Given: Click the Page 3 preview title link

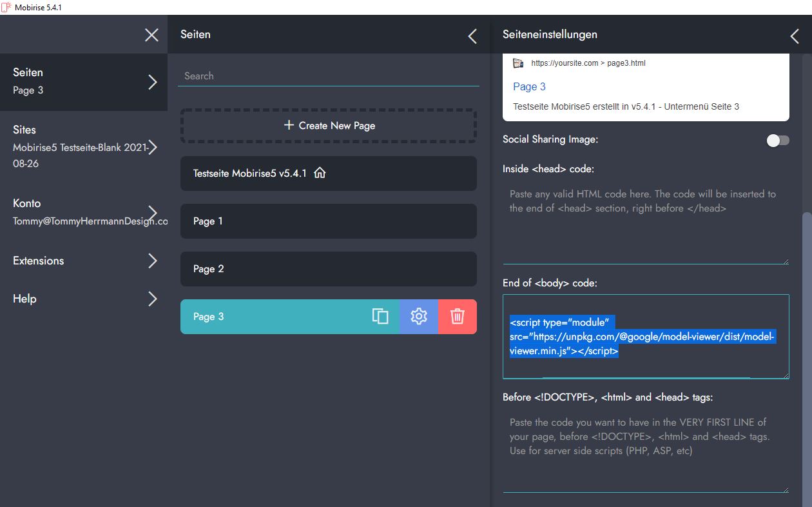Looking at the screenshot, I should 529,86.
